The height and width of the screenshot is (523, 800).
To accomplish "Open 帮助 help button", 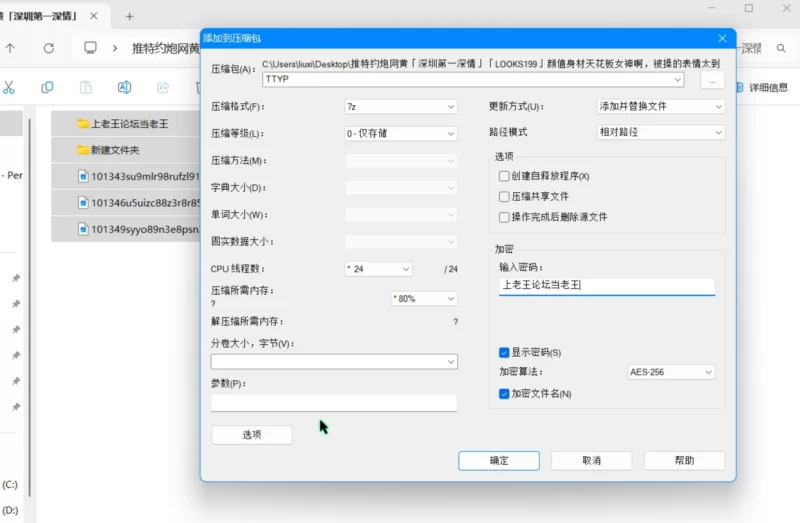I will tap(684, 461).
